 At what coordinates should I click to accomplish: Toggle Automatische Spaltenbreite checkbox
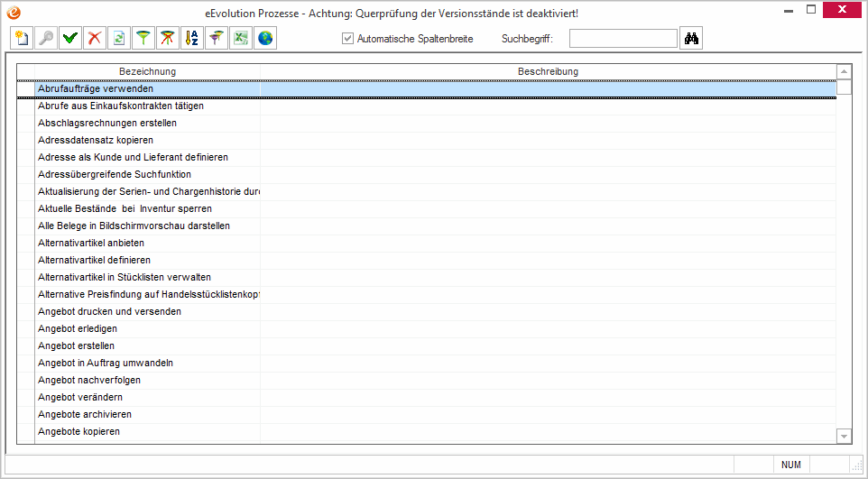(x=347, y=39)
